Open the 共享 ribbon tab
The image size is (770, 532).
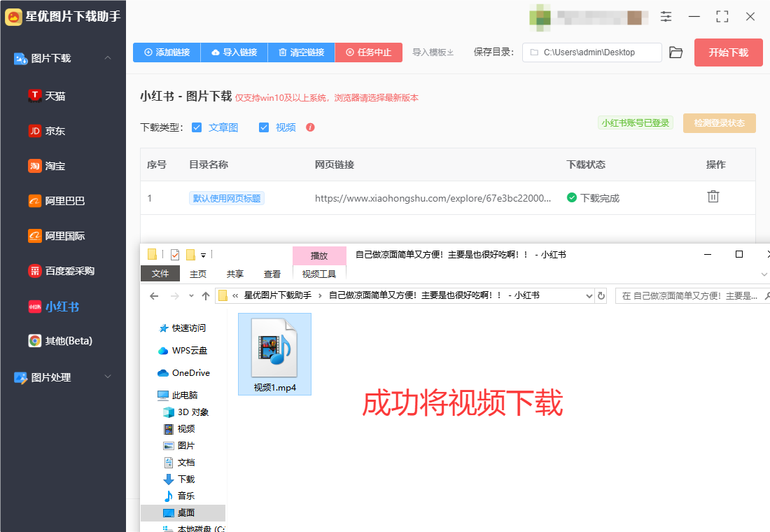pos(234,274)
